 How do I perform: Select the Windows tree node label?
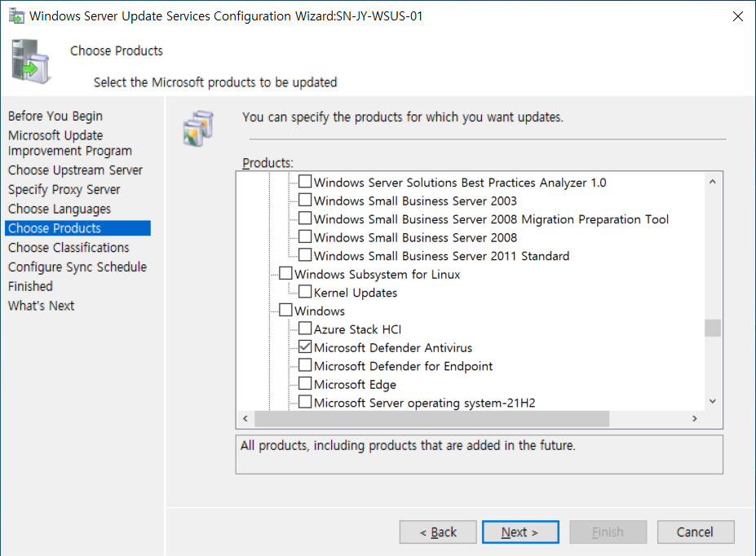click(320, 311)
